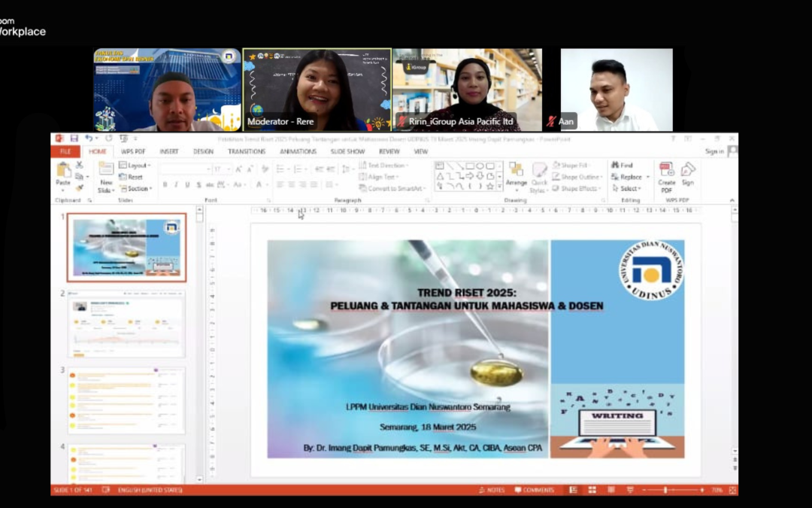
Task: Expand the shapes gallery More arrow
Action: click(500, 186)
